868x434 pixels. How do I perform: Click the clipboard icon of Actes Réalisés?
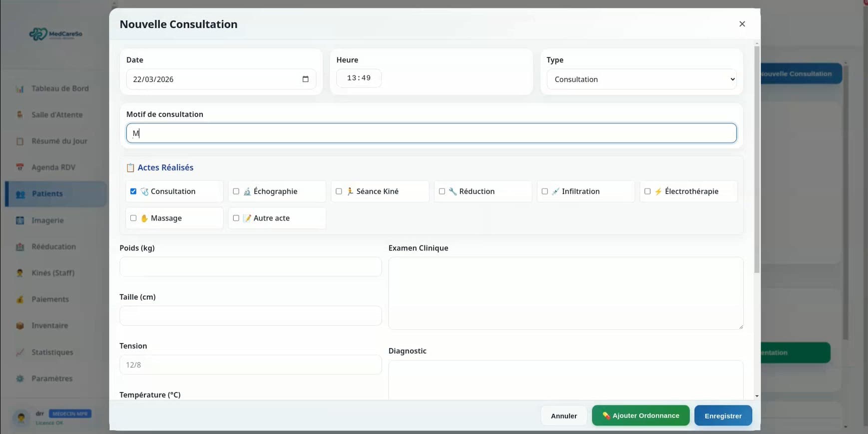coord(130,167)
